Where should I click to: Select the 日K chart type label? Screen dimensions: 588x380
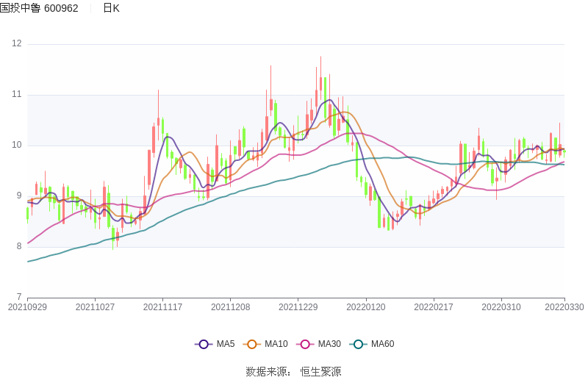click(111, 8)
